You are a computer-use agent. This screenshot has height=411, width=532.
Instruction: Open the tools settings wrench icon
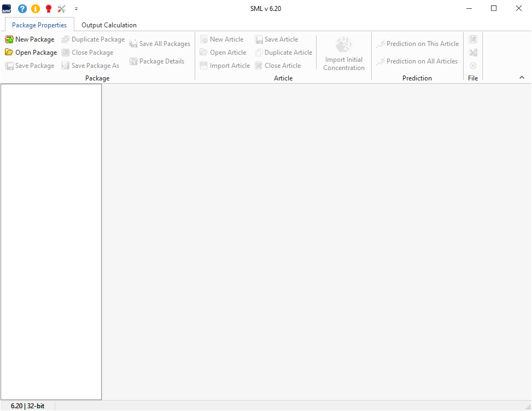click(x=61, y=9)
